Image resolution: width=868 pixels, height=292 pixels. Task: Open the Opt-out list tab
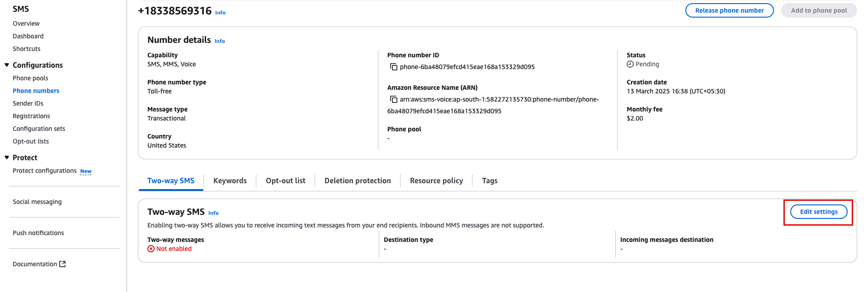(285, 181)
